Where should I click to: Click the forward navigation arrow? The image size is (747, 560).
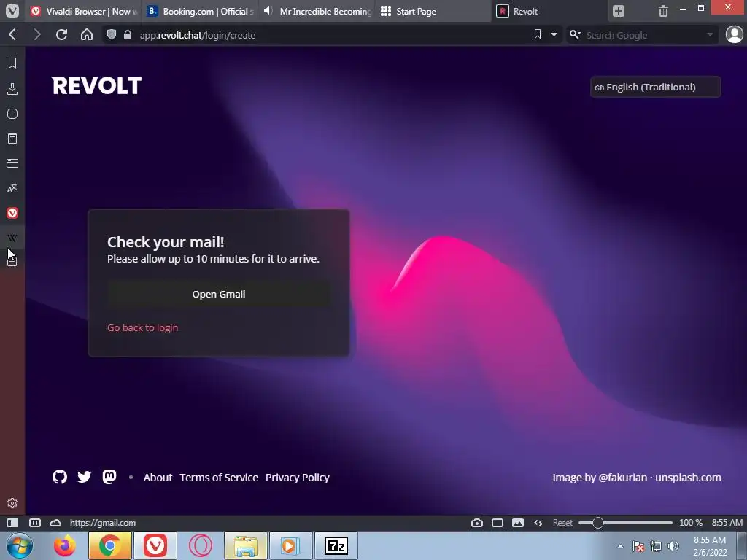click(x=37, y=35)
